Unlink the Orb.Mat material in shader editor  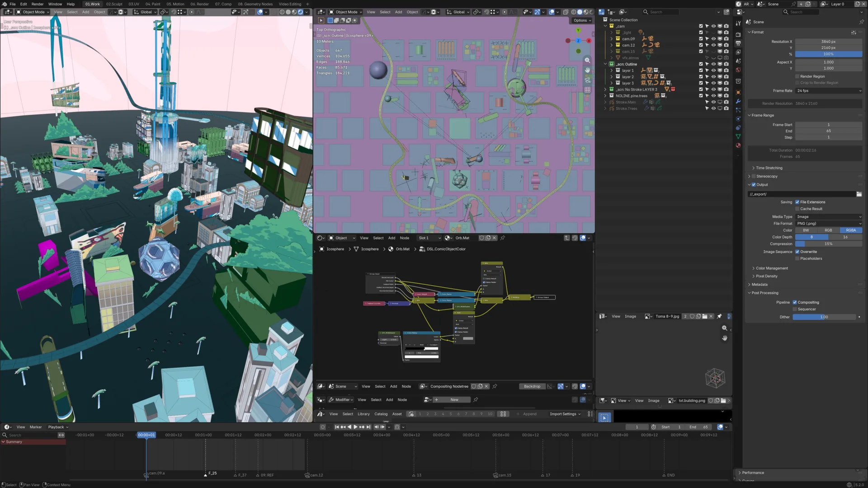click(x=494, y=238)
